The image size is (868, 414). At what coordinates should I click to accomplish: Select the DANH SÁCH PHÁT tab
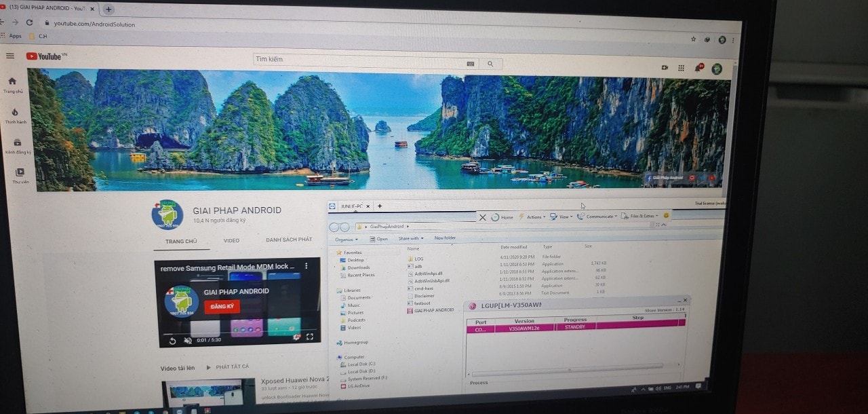pos(289,240)
